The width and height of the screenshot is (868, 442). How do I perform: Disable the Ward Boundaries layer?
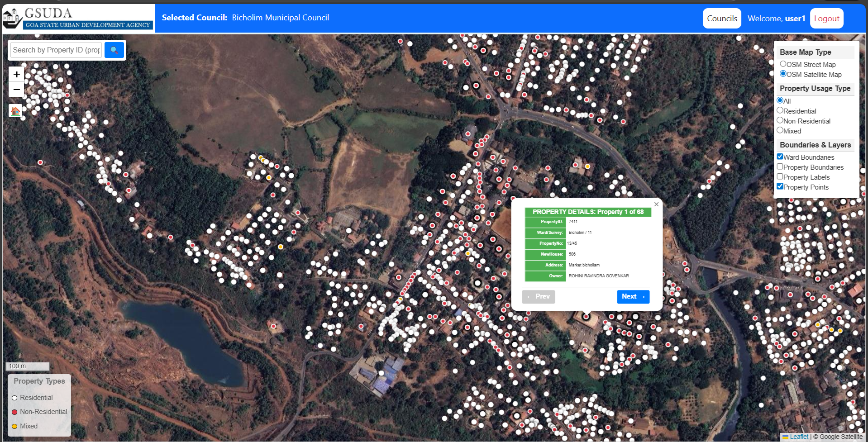[780, 157]
